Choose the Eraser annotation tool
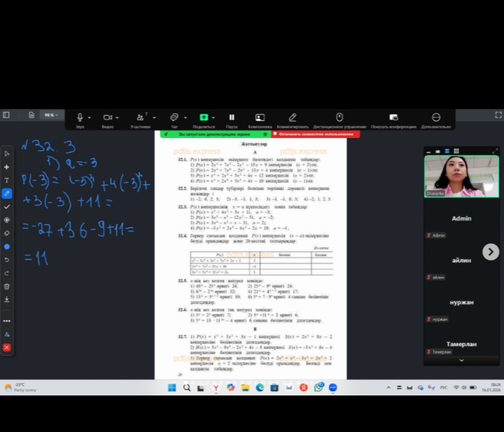The image size is (504, 432). coord(7,233)
